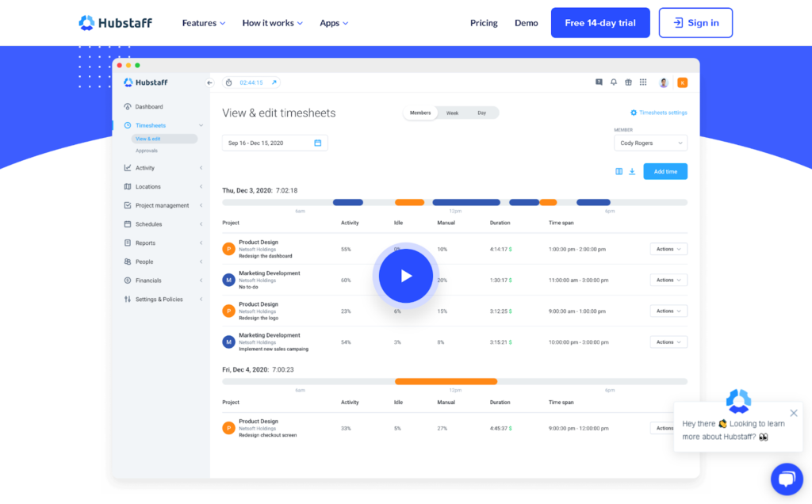Expand the Locations section chevron
This screenshot has height=504, width=812.
pos(201,187)
